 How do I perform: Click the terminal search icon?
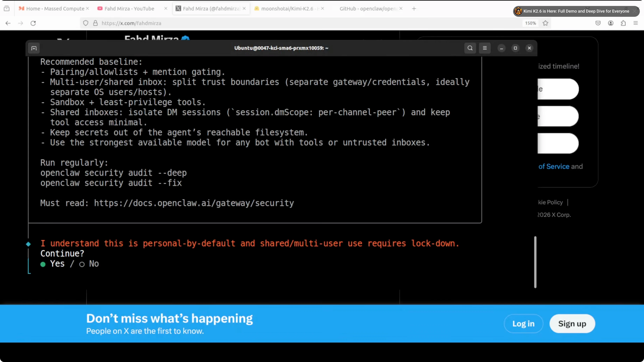tap(470, 48)
